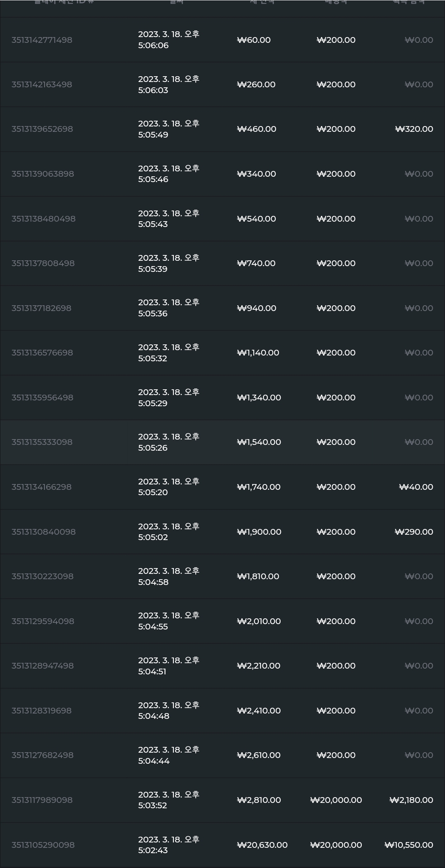Open highlighted session 3513135333098
Screen dimensions: 445x868
click(x=222, y=442)
